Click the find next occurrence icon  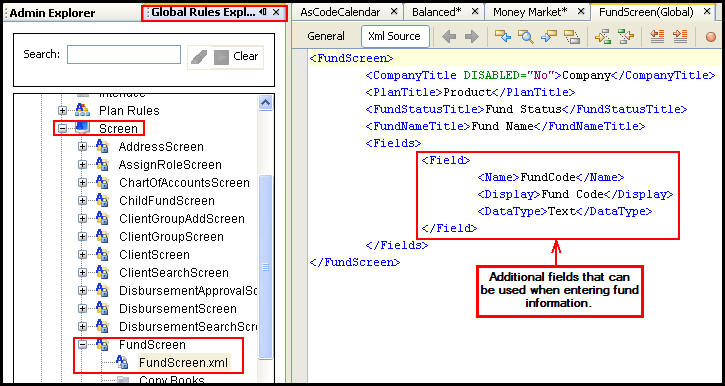pyautogui.click(x=548, y=37)
